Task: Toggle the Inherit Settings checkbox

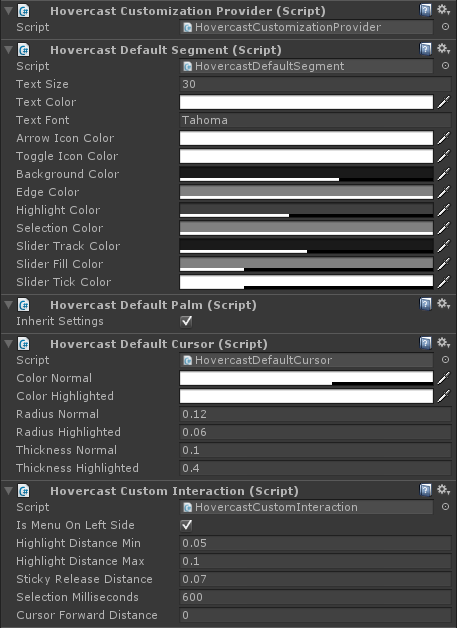Action: click(x=186, y=321)
